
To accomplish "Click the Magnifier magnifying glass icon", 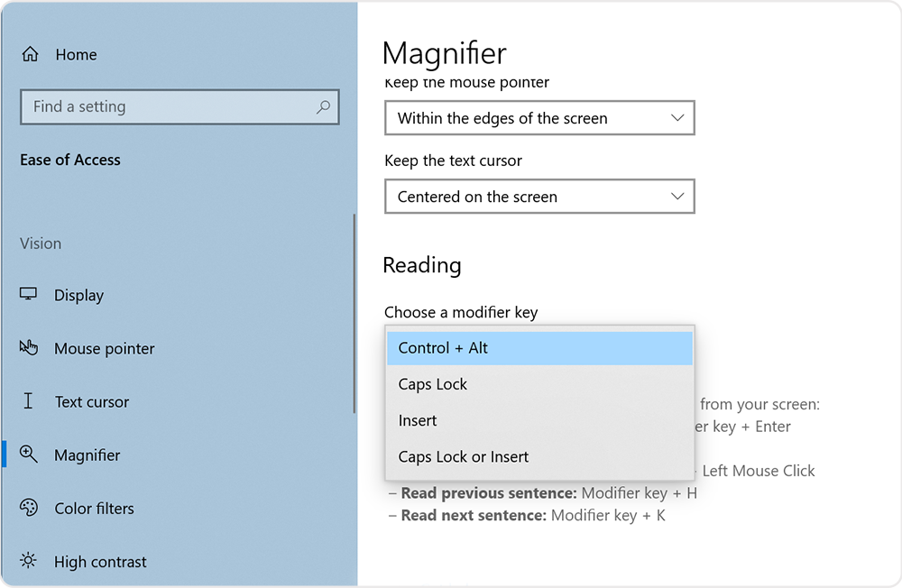I will (x=30, y=455).
